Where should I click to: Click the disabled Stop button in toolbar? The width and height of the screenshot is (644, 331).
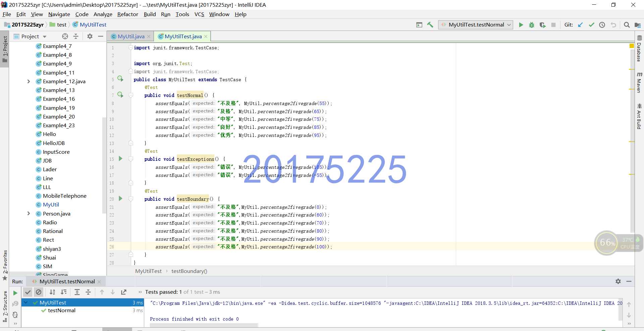[553, 25]
